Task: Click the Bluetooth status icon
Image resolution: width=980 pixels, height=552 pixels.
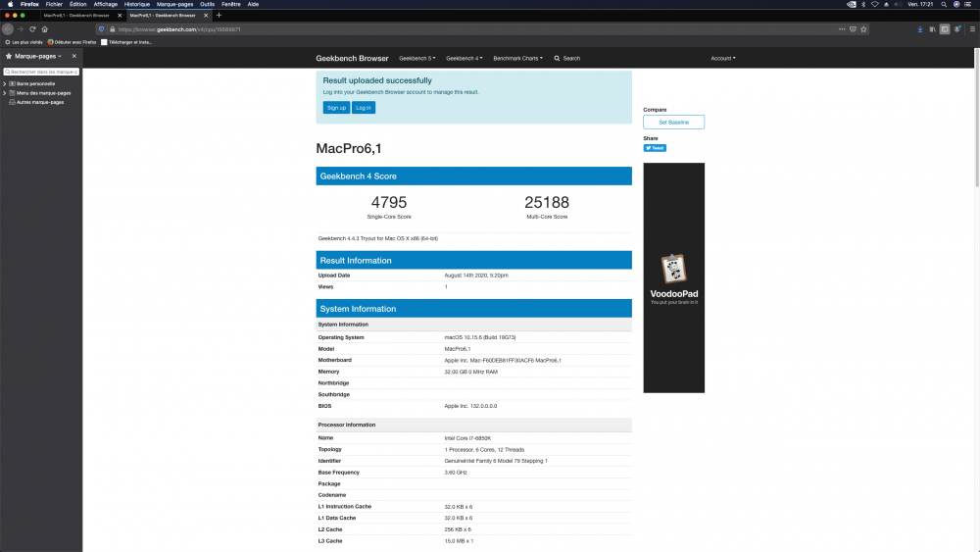Action: (863, 4)
